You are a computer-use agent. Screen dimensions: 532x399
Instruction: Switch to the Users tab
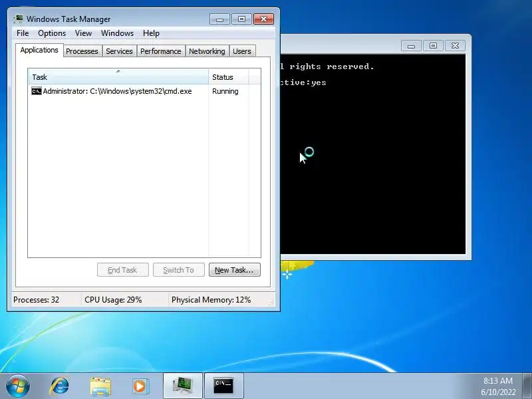[x=242, y=51]
